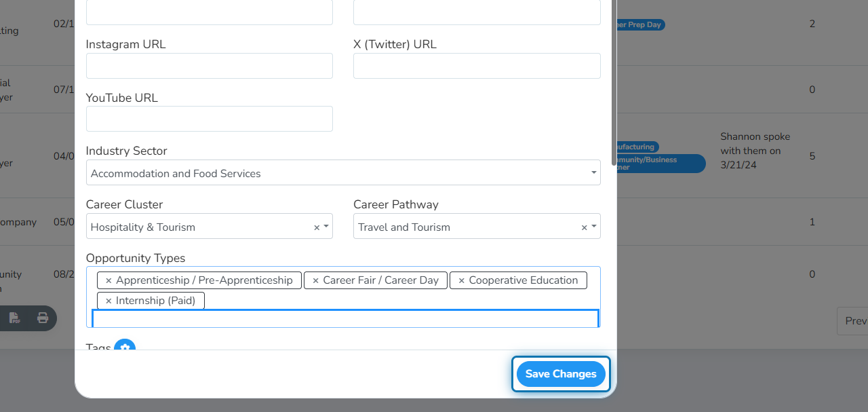Click the Save Changes button
868x412 pixels.
click(561, 374)
